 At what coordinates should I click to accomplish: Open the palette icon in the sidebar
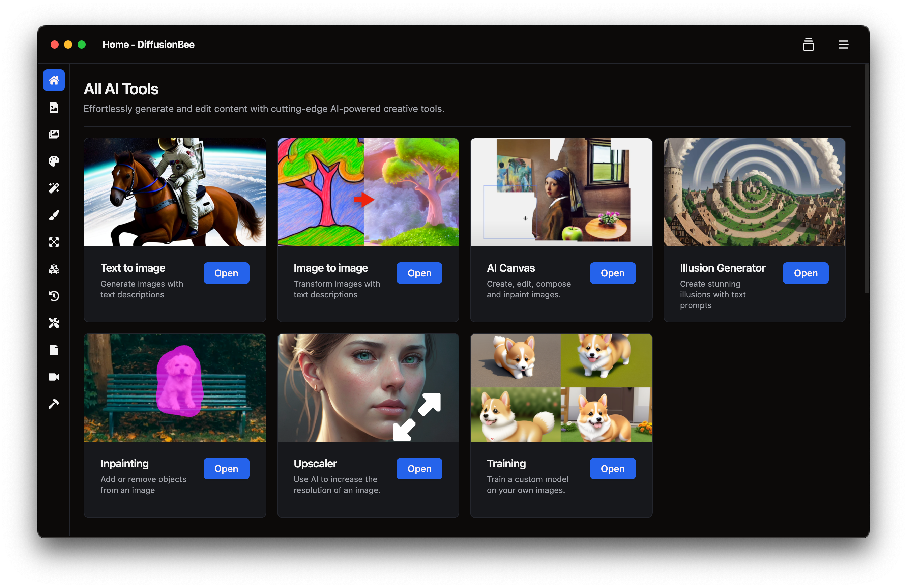pyautogui.click(x=54, y=161)
